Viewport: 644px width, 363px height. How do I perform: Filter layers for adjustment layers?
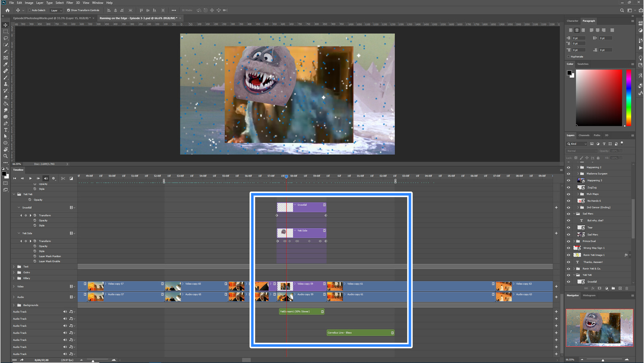pyautogui.click(x=598, y=144)
